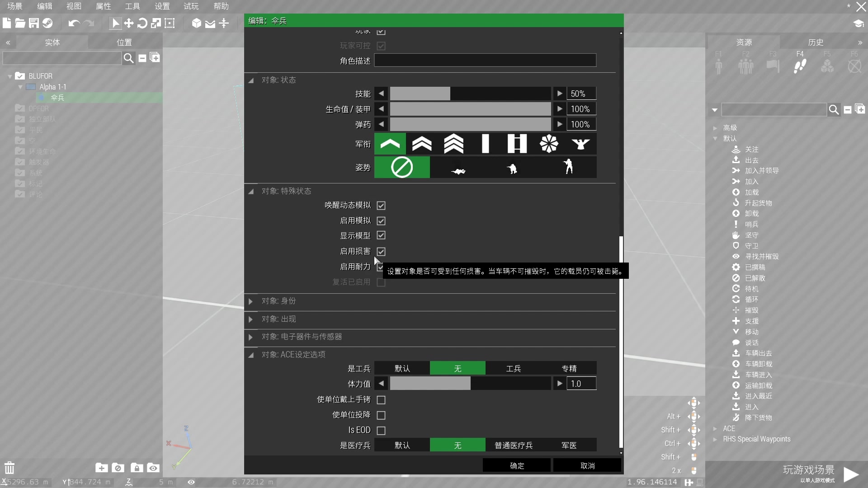The image size is (868, 488).
Task: Select the prone stance icon in 姿势 row
Action: [458, 167]
